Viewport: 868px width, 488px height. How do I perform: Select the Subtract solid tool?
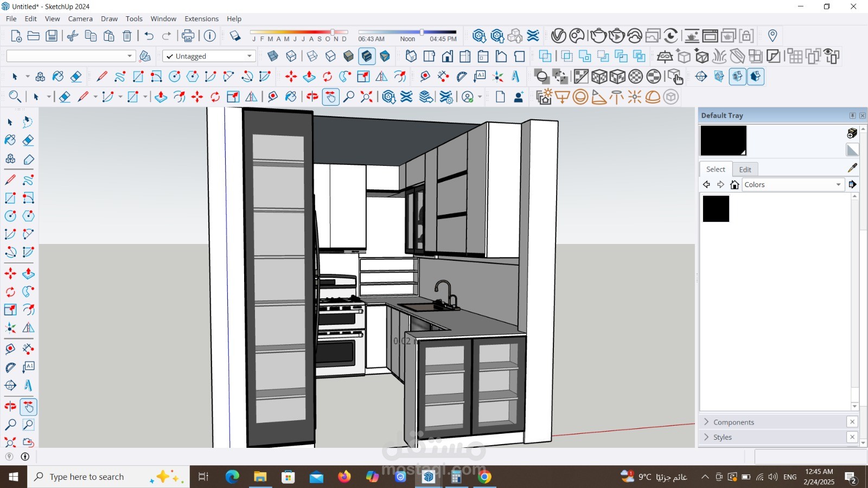click(x=603, y=56)
